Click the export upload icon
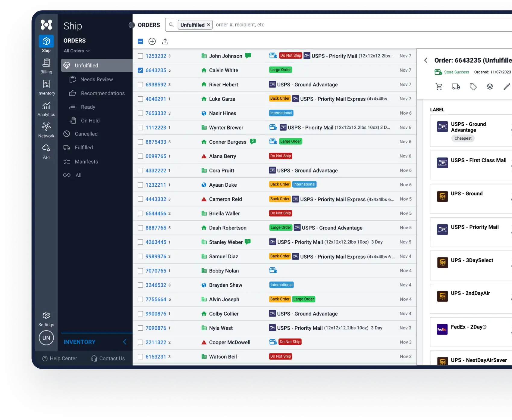The width and height of the screenshot is (512, 420). 165,42
